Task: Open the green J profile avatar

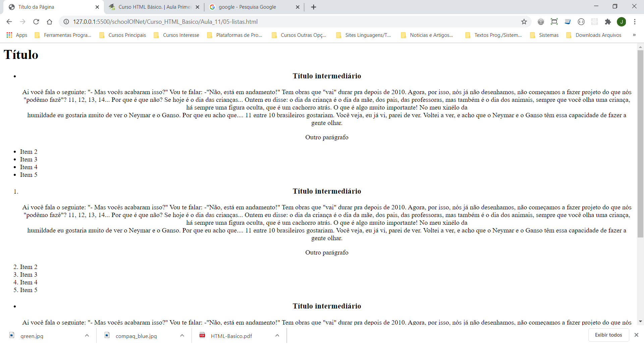Action: click(622, 22)
